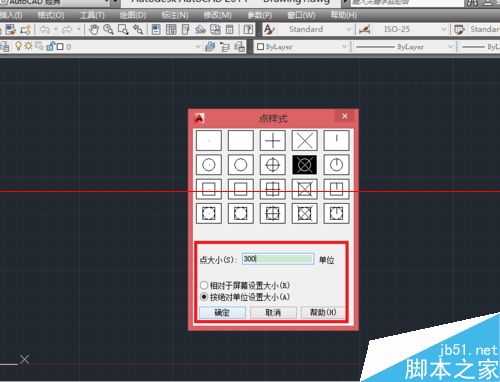Open the 绘图(D) Draw menu
The height and width of the screenshot is (382, 500).
pos(133,15)
